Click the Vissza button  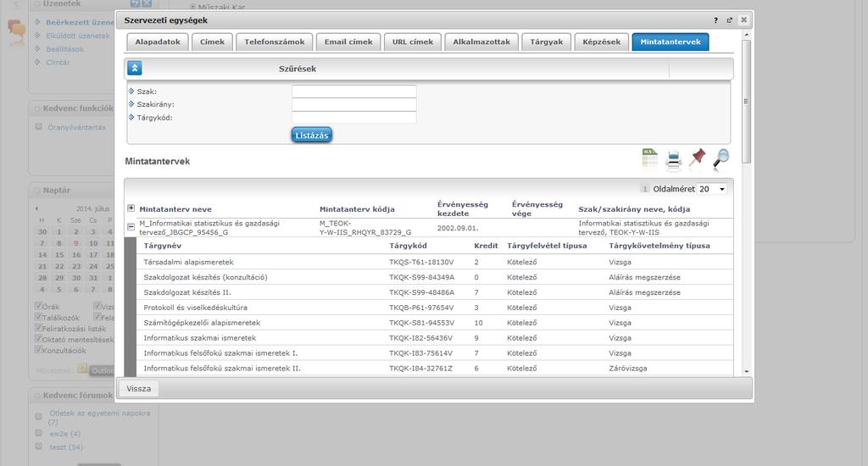[x=138, y=389]
